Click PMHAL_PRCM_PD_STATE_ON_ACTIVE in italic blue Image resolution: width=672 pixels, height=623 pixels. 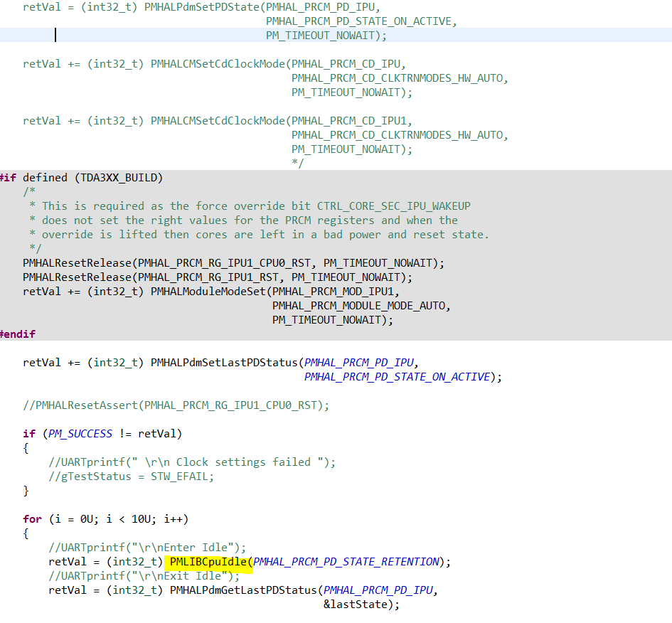click(398, 377)
